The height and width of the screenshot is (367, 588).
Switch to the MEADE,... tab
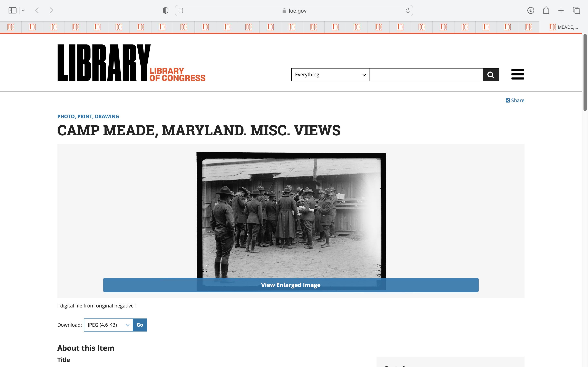click(563, 27)
